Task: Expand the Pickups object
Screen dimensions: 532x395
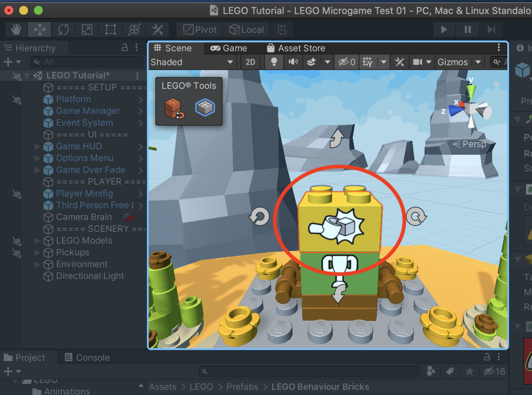Action: tap(37, 252)
